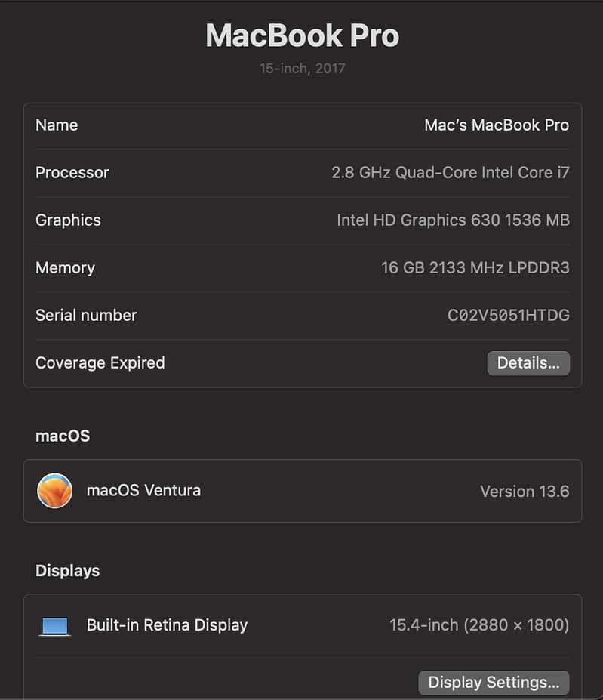603x700 pixels.
Task: Open coverage Details
Action: 528,363
